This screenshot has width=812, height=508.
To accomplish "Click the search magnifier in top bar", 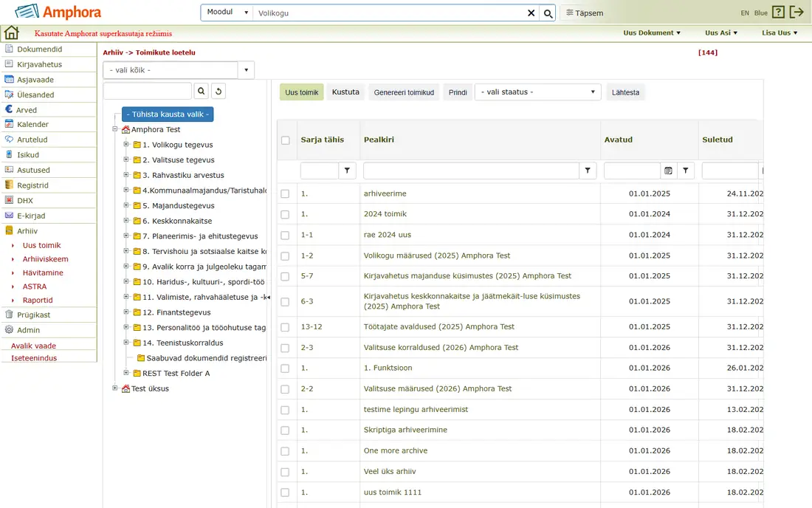I will coord(548,13).
